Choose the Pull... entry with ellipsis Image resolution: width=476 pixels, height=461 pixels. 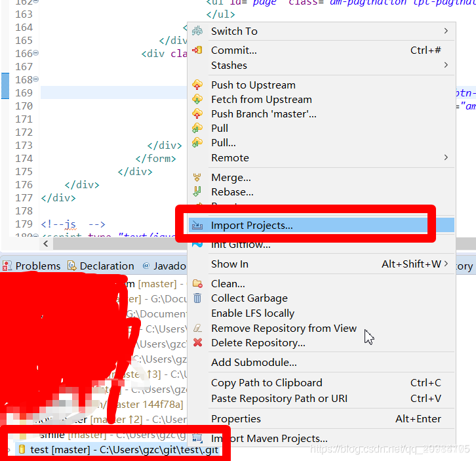321,143
